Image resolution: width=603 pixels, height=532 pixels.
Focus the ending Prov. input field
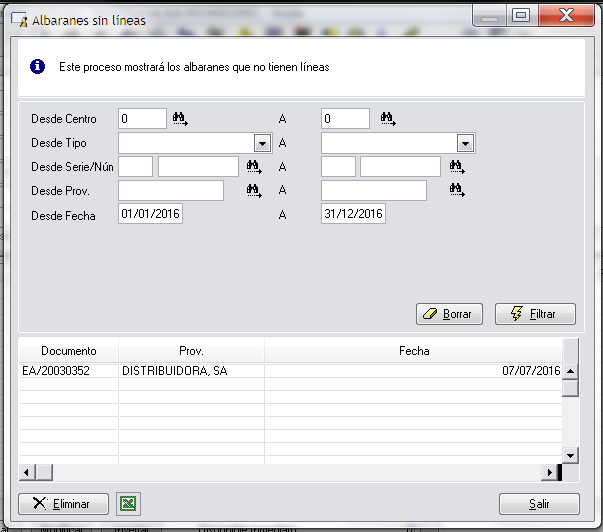pos(374,190)
